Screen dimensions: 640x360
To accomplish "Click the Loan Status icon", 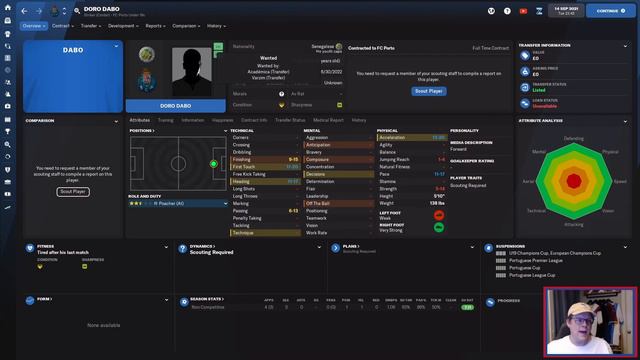I will click(x=525, y=103).
